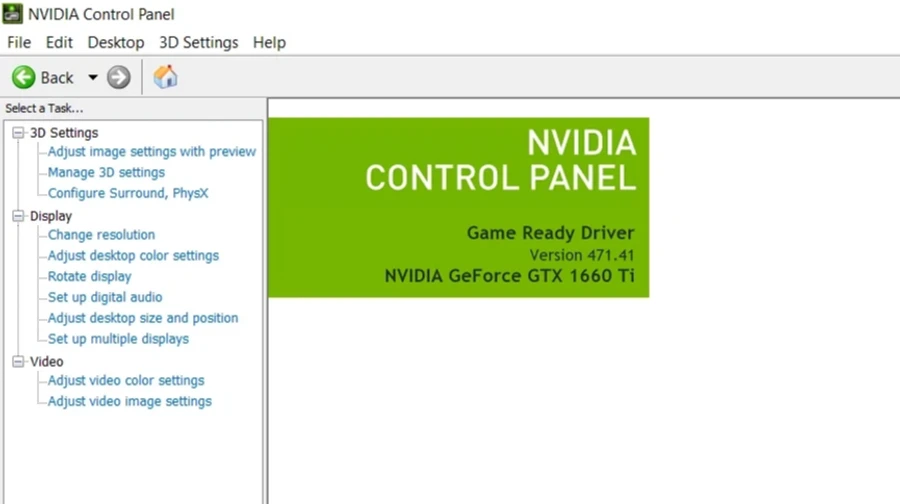Collapse the 3D Settings tree node
Screen dimensions: 900x504
coord(18,133)
